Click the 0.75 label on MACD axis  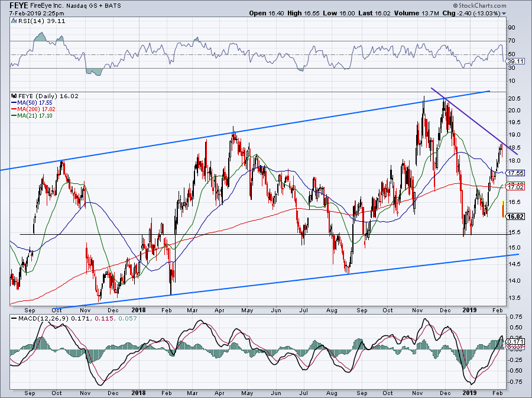pyautogui.click(x=515, y=316)
